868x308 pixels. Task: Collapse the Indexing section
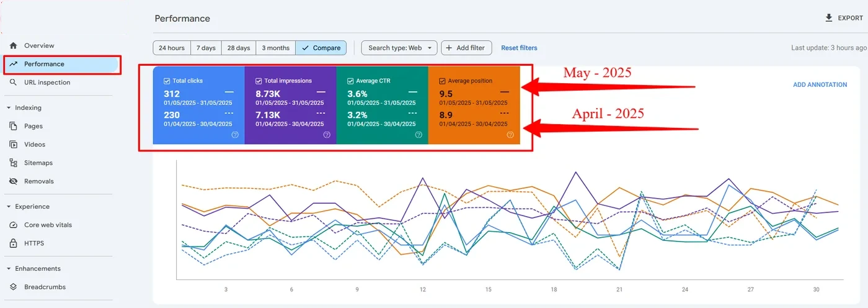pyautogui.click(x=9, y=107)
